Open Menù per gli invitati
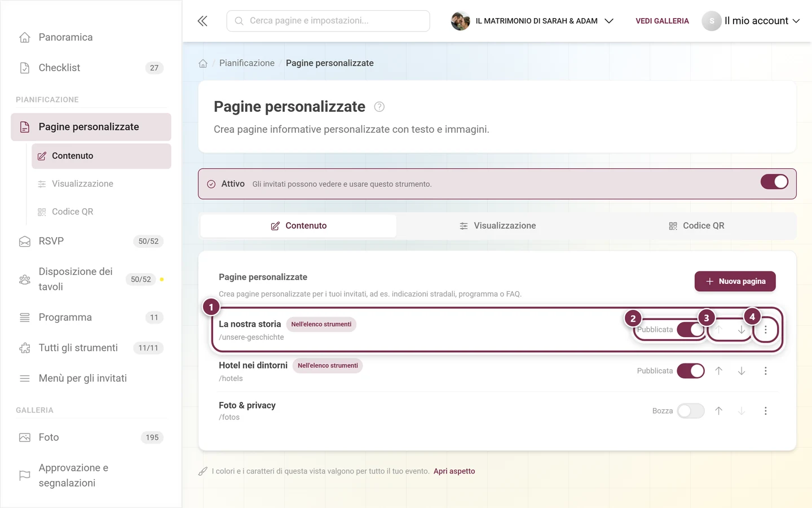The image size is (812, 508). (x=91, y=378)
